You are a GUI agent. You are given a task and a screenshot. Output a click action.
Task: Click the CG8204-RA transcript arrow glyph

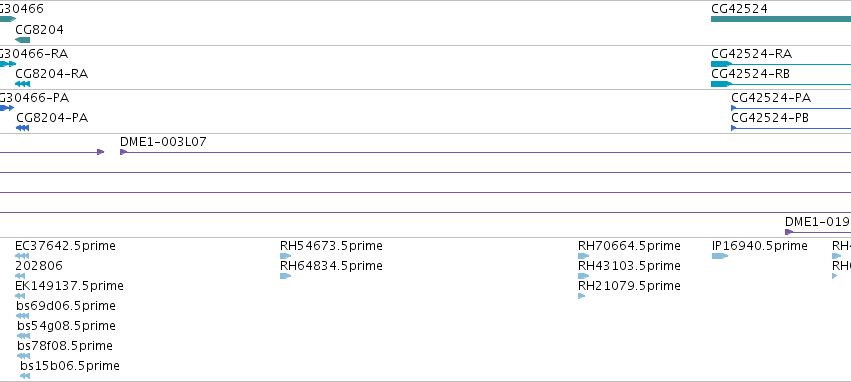click(23, 84)
